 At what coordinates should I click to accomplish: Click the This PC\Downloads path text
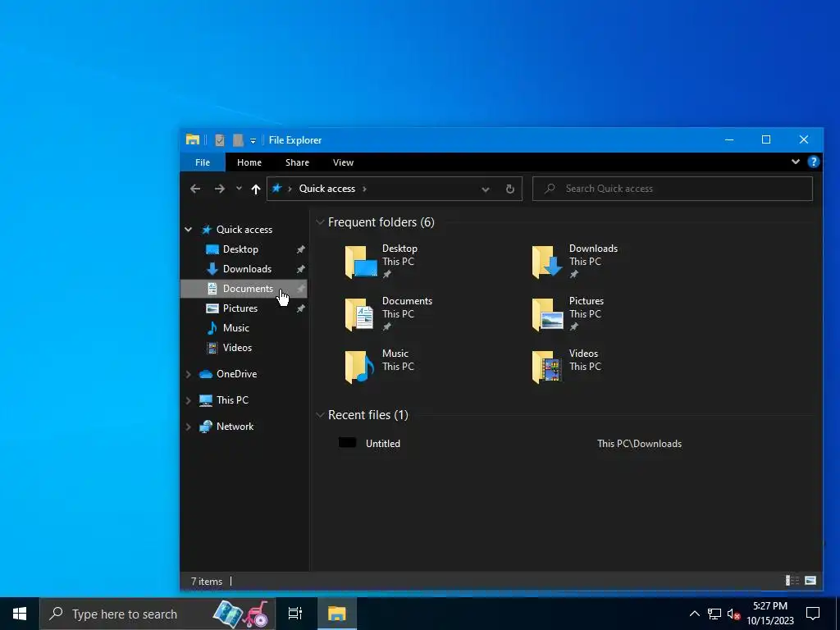tap(639, 444)
